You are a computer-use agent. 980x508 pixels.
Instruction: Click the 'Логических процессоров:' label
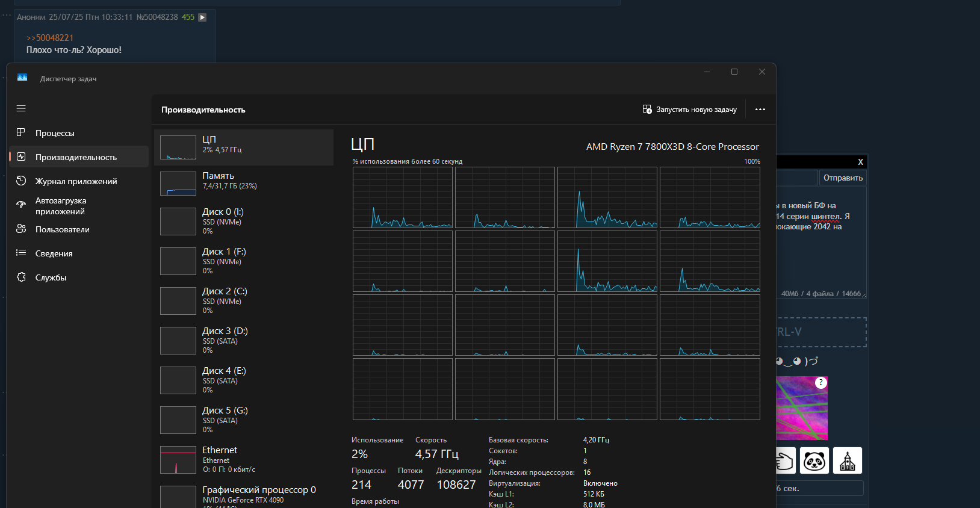[x=532, y=472]
